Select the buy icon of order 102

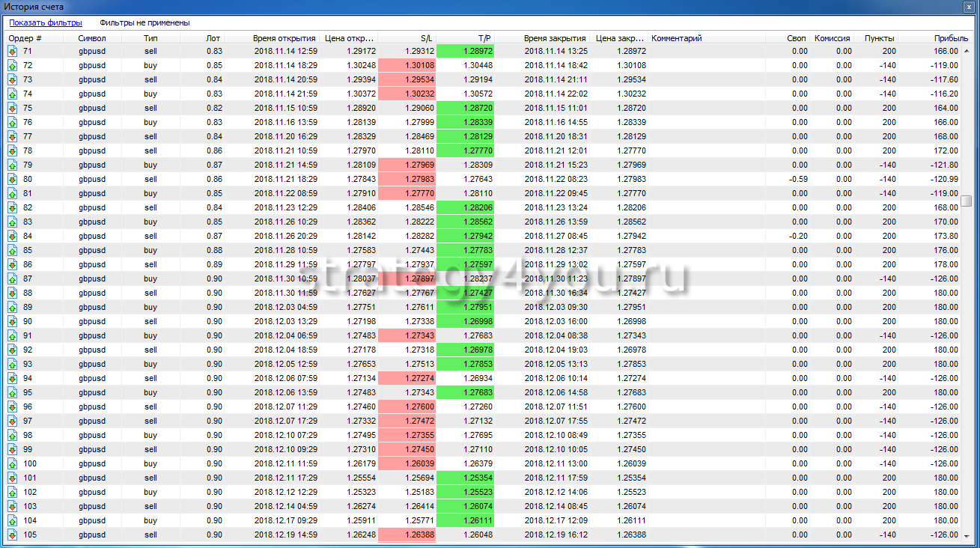[x=13, y=492]
